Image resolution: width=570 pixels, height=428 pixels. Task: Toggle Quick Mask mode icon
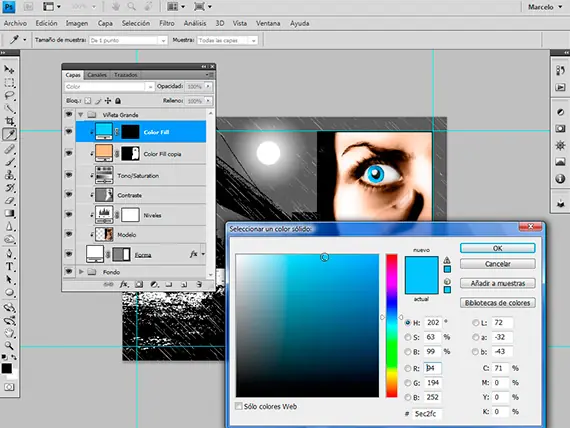(x=9, y=387)
